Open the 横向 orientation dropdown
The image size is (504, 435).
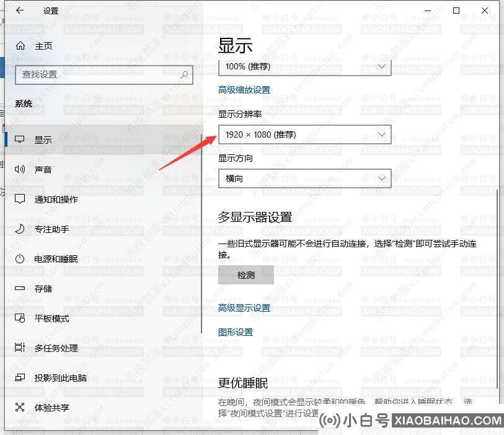pyautogui.click(x=305, y=178)
